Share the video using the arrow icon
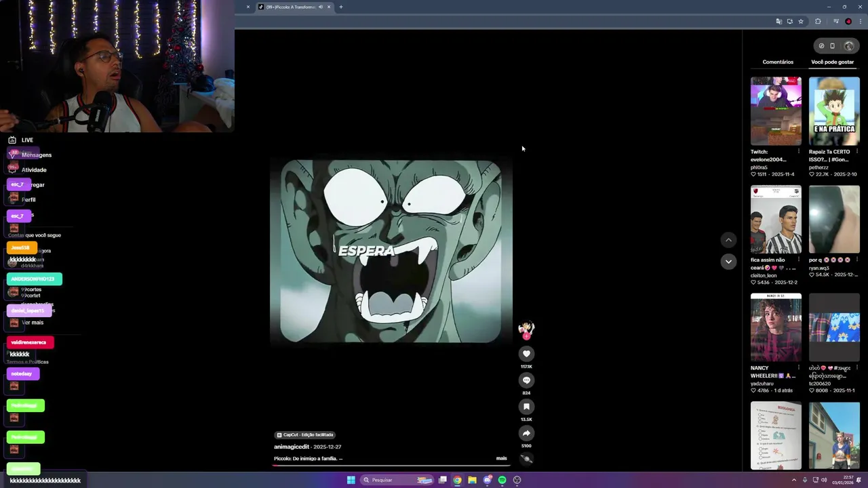The image size is (868, 488). point(526,433)
